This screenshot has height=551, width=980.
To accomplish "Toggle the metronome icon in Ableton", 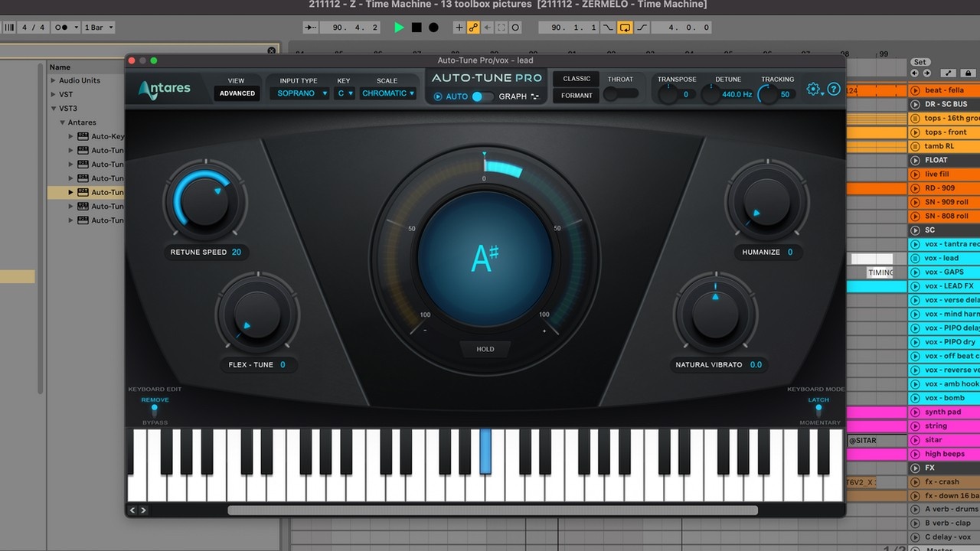I will [x=60, y=28].
